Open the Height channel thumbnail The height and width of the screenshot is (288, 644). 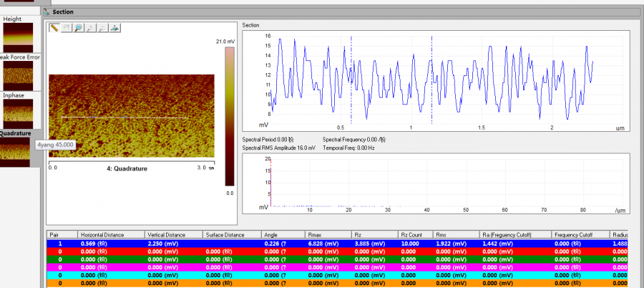click(x=17, y=37)
